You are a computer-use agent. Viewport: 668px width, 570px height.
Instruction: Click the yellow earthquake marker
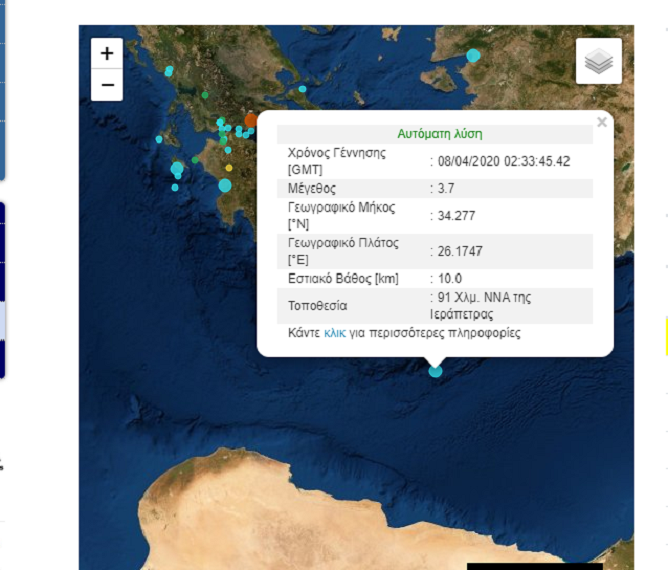click(229, 167)
